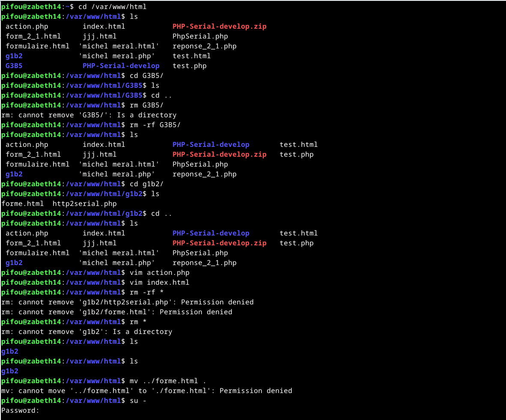Select the error for 'g1b2/http2serial.php' Permission denied

tap(128, 302)
